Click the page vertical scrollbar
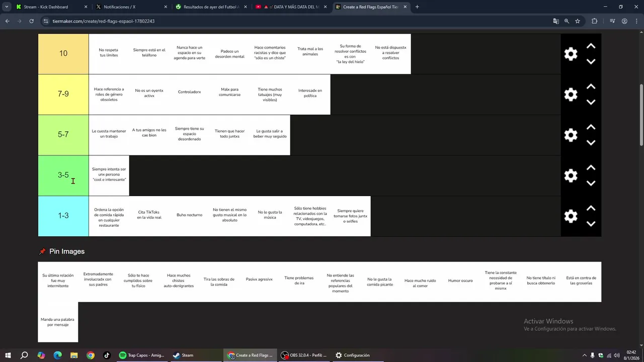 (x=641, y=116)
